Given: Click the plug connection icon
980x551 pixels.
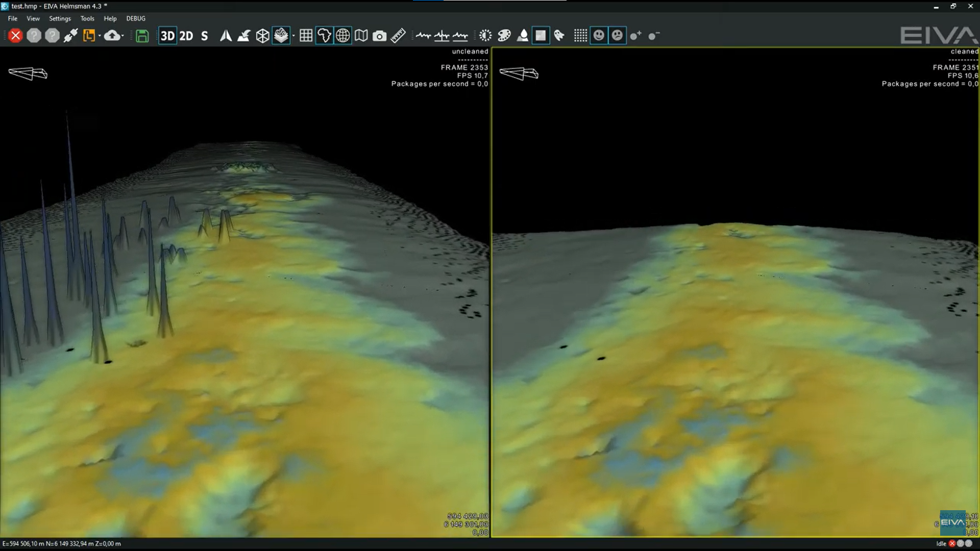Looking at the screenshot, I should pyautogui.click(x=70, y=36).
